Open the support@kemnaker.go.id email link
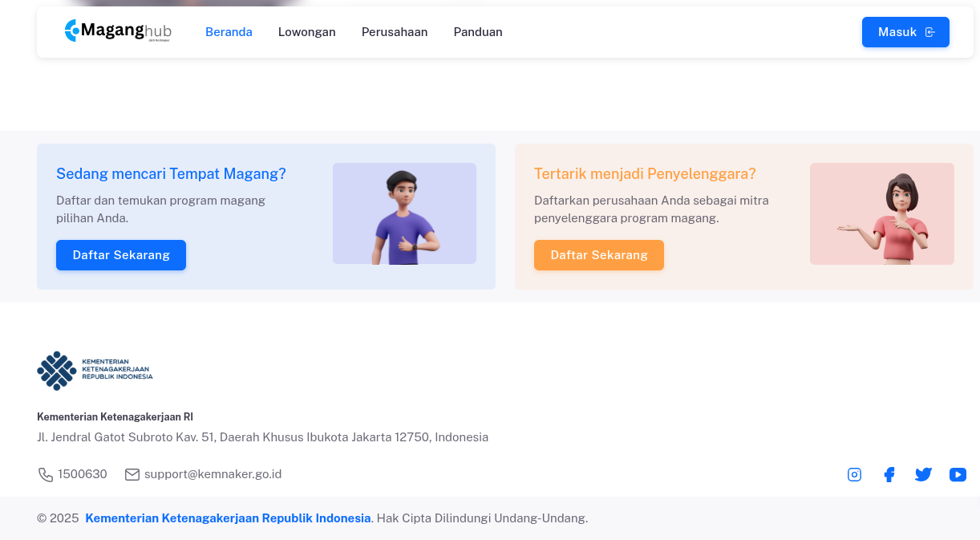980x540 pixels. point(213,474)
